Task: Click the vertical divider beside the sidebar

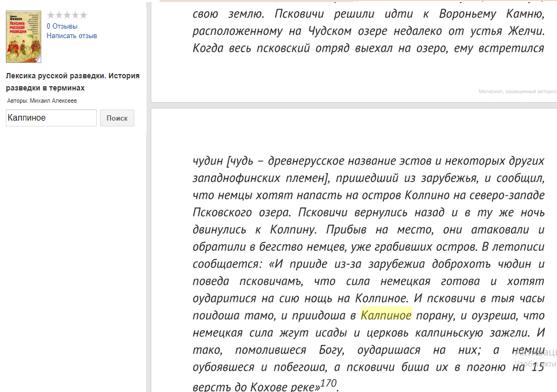Action: [x=148, y=212]
